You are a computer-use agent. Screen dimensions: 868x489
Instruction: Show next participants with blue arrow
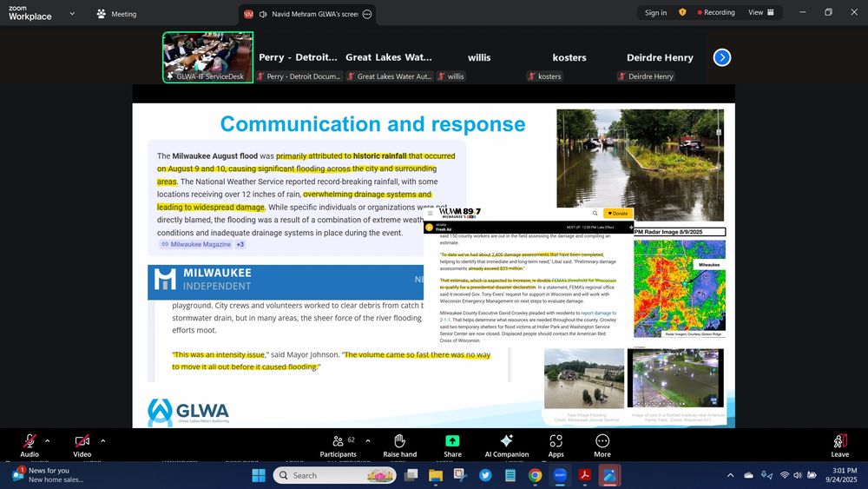pyautogui.click(x=722, y=57)
